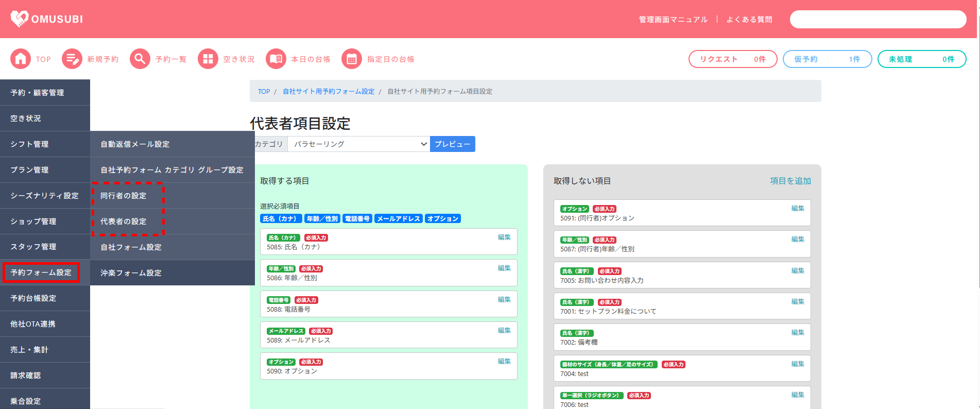Open 予約フォーム設定 in the sidebar
Viewport: 980px width, 409px height.
tap(41, 272)
